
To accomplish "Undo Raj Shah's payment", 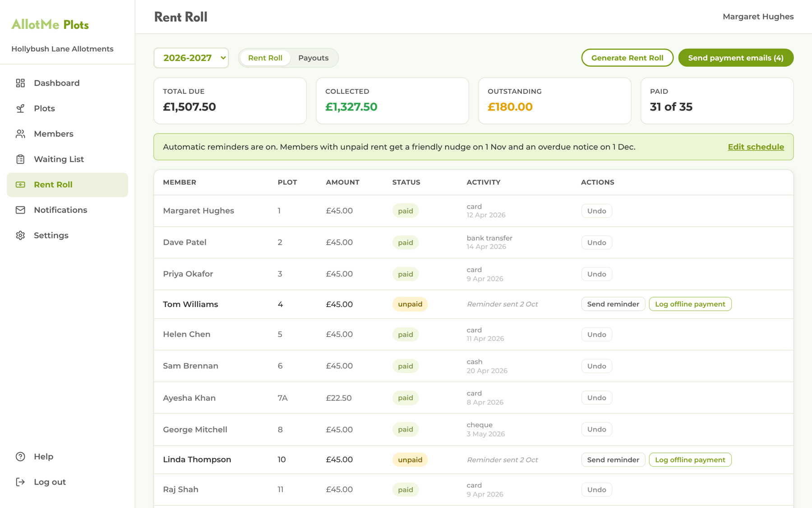I will coord(596,489).
